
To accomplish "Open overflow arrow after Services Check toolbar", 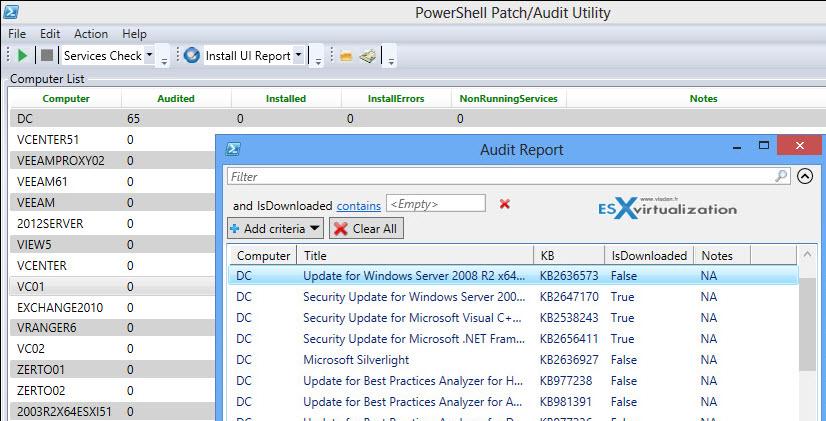I will 164,60.
